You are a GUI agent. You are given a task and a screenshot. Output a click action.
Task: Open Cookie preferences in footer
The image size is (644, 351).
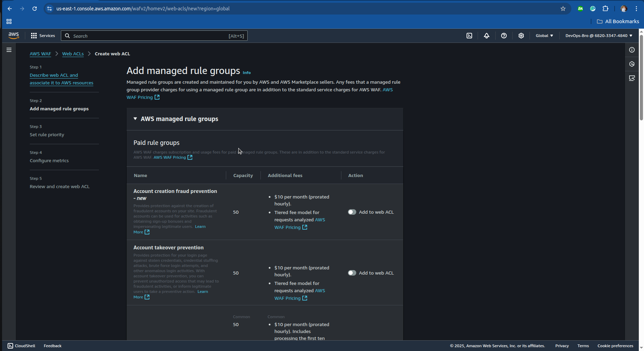615,346
